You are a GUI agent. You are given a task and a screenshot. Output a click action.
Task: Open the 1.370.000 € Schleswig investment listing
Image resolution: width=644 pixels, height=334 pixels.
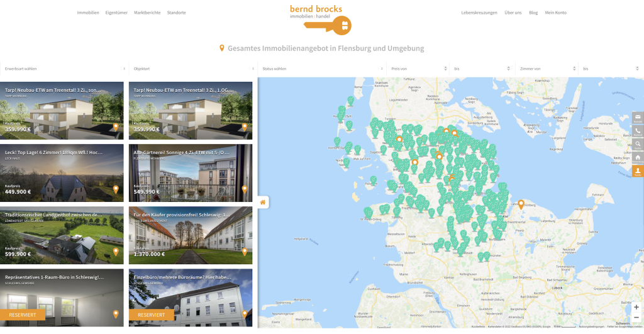pyautogui.click(x=191, y=235)
